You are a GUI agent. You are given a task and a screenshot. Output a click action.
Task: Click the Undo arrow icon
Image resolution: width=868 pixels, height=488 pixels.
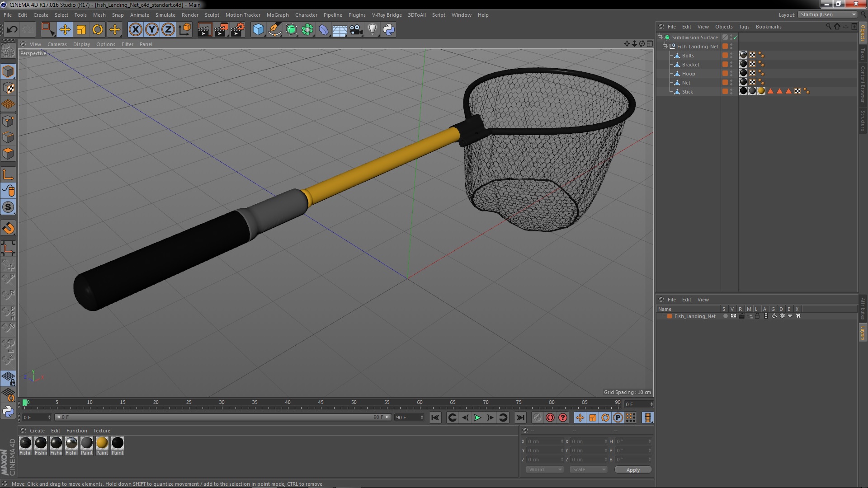(12, 30)
